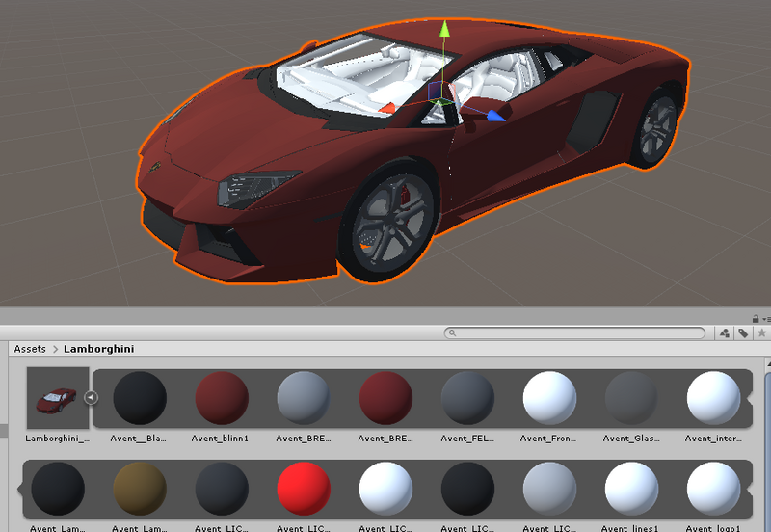Select the Avent_blinn1 dark red material
This screenshot has width=771, height=532.
click(222, 398)
